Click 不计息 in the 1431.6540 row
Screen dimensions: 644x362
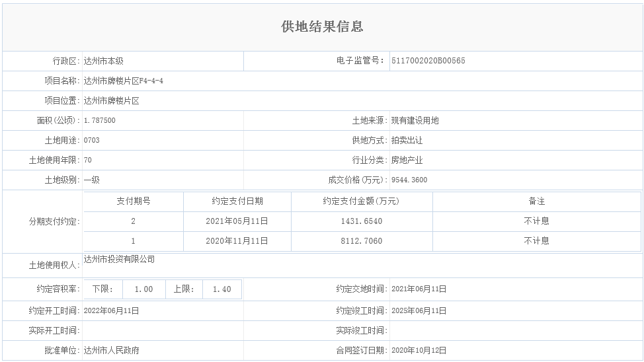(x=536, y=221)
